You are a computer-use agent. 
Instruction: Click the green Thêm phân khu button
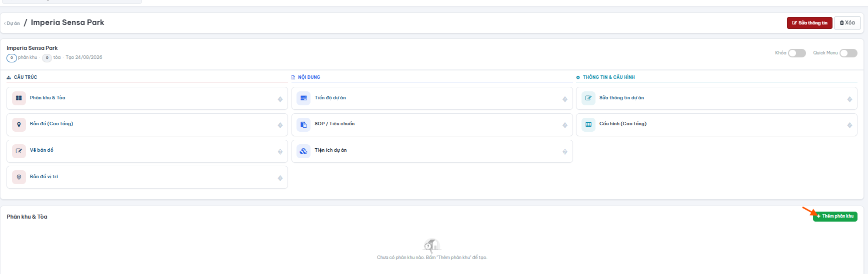pos(835,216)
